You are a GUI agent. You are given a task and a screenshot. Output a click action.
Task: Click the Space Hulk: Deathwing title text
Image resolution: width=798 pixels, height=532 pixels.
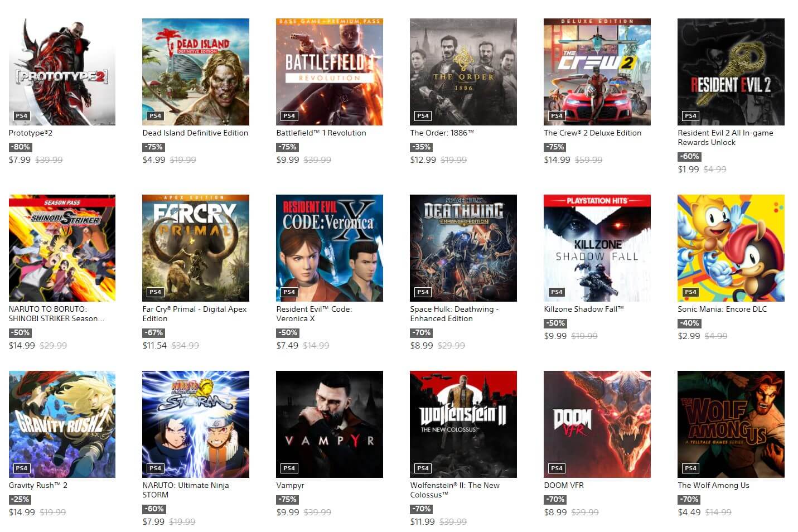(454, 313)
